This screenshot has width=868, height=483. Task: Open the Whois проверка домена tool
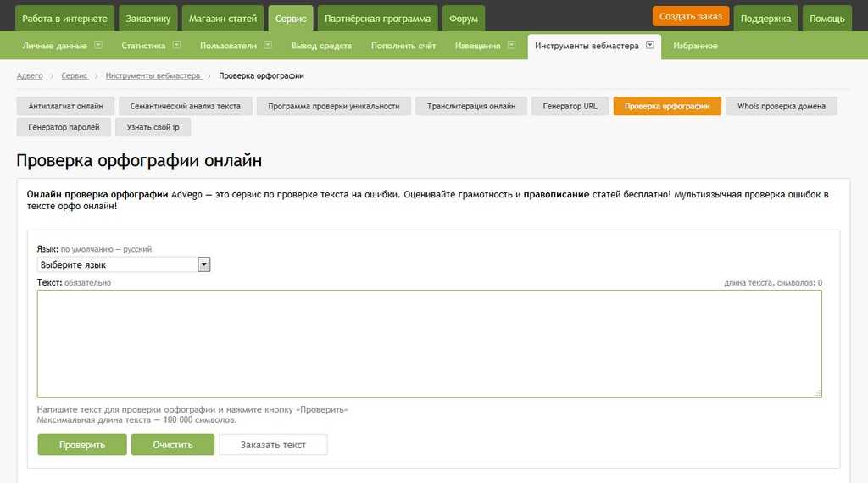781,106
